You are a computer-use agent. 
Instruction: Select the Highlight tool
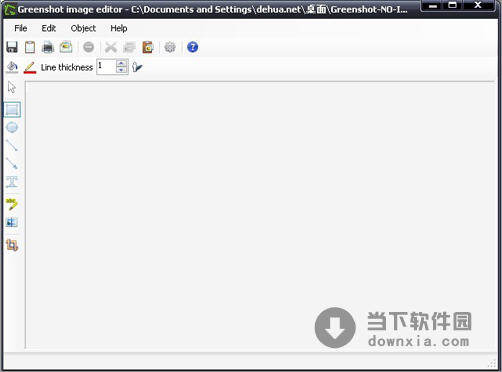point(12,204)
